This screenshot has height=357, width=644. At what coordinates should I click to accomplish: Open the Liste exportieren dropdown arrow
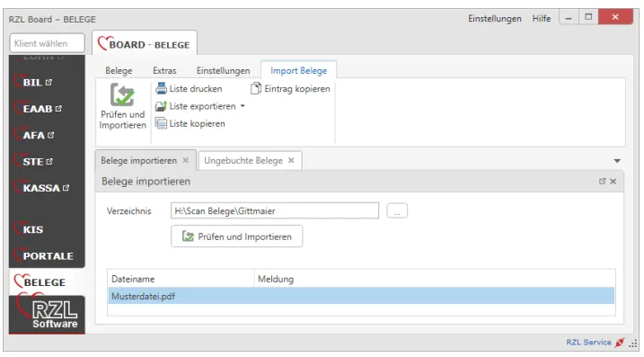(243, 106)
